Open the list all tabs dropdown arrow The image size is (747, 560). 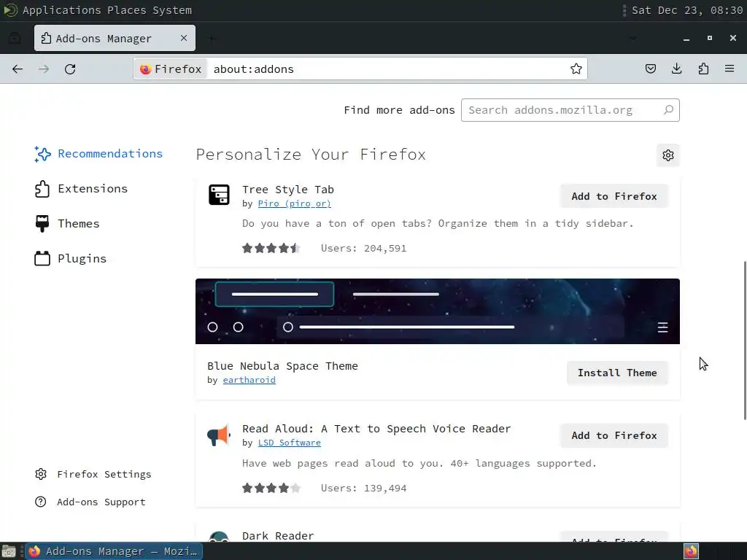click(x=632, y=38)
